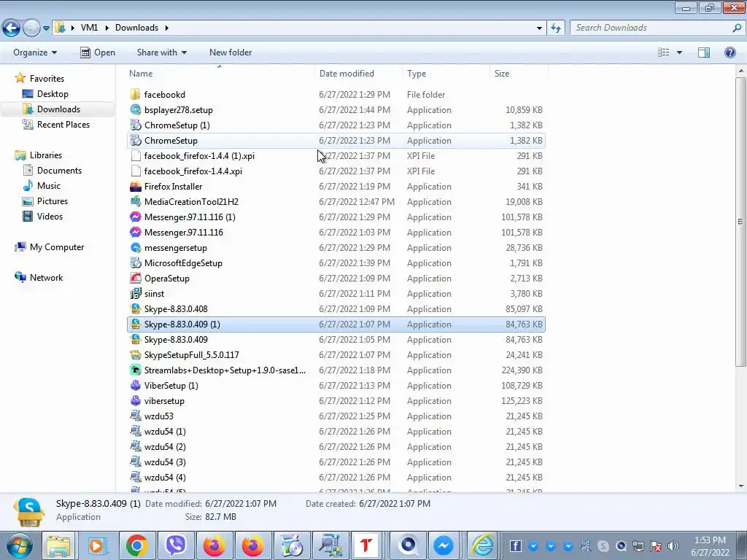
Task: Select the Skype-8.83.0.408 icon
Action: click(135, 308)
